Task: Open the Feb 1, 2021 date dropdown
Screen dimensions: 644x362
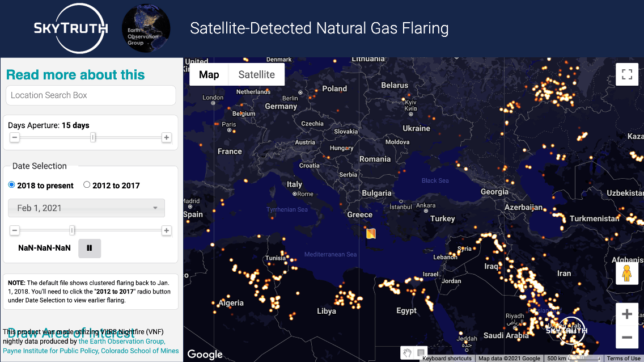Action: coord(86,208)
